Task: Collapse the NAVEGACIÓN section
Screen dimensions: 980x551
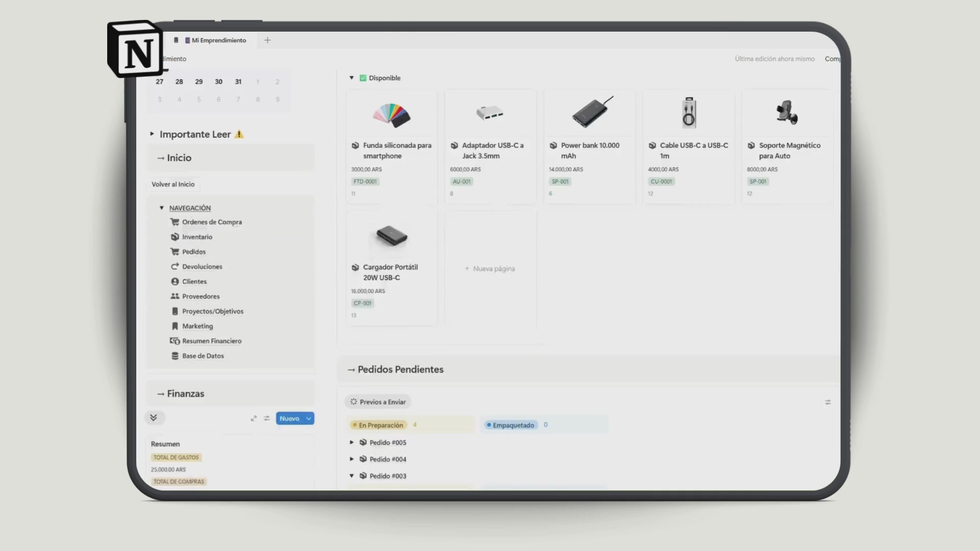Action: pos(161,208)
